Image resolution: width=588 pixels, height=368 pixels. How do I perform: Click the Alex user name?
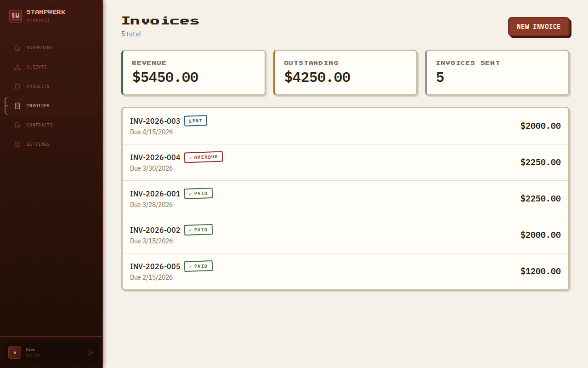(x=30, y=350)
